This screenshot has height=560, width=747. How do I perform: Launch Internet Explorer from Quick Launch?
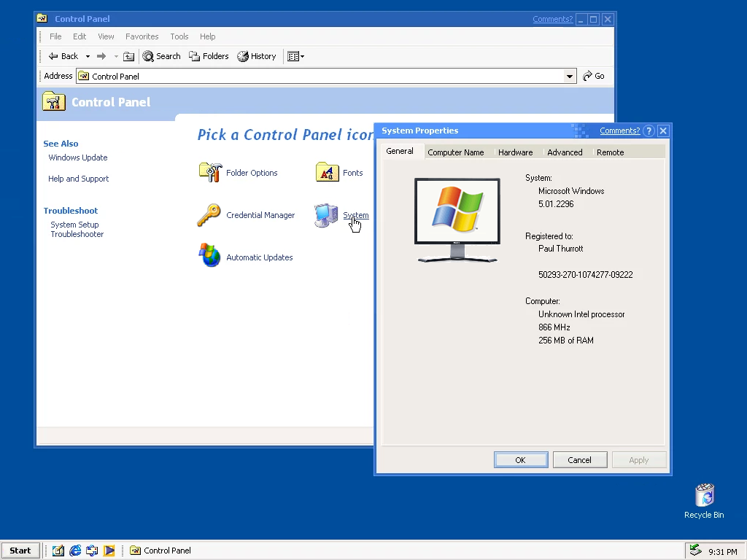click(x=75, y=551)
